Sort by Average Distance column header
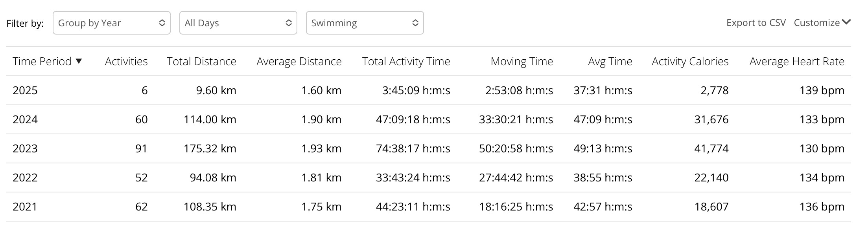The height and width of the screenshot is (227, 868). pos(299,61)
